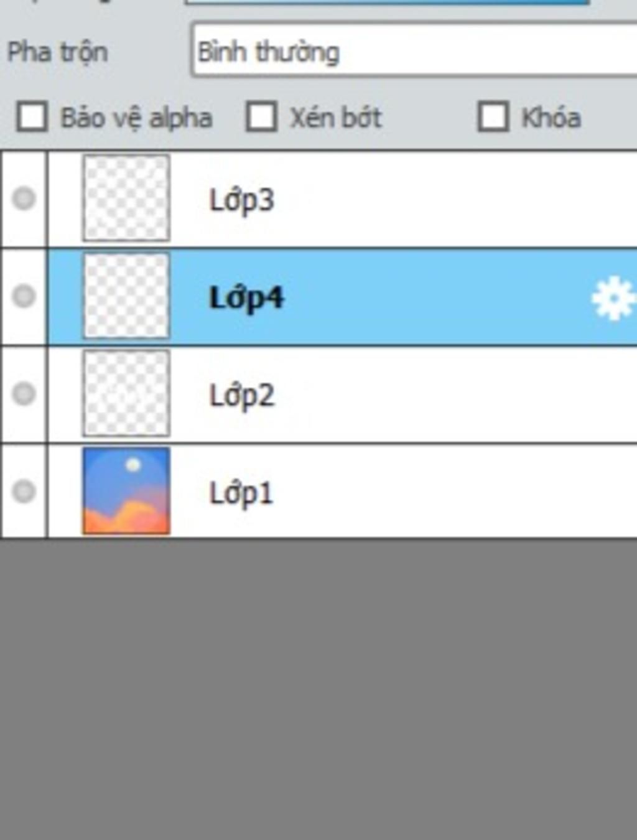
Task: Select the Lớp4 transparent thumbnail
Action: pos(126,296)
